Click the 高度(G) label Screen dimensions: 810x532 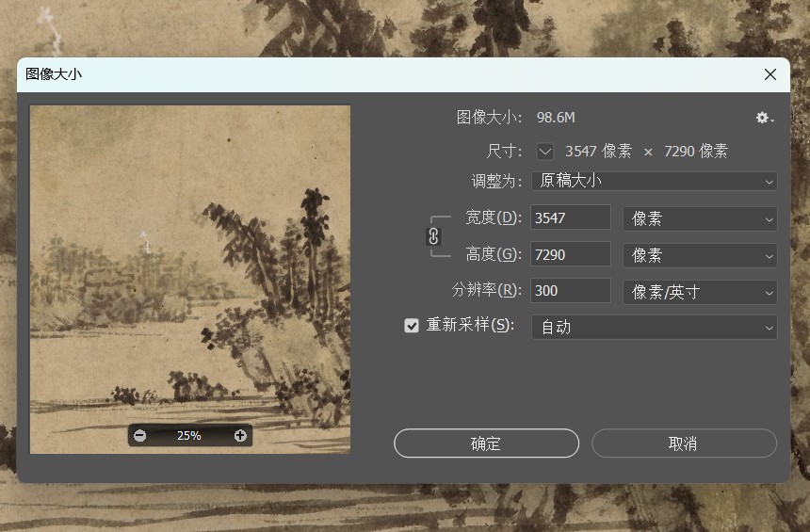[494, 254]
